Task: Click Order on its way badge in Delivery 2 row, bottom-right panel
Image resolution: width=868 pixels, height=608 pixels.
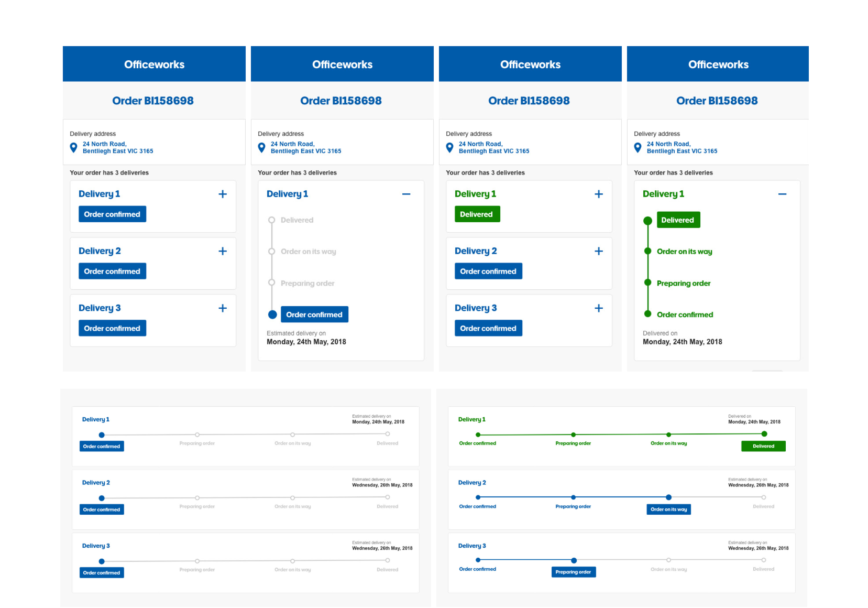Action: 668,509
